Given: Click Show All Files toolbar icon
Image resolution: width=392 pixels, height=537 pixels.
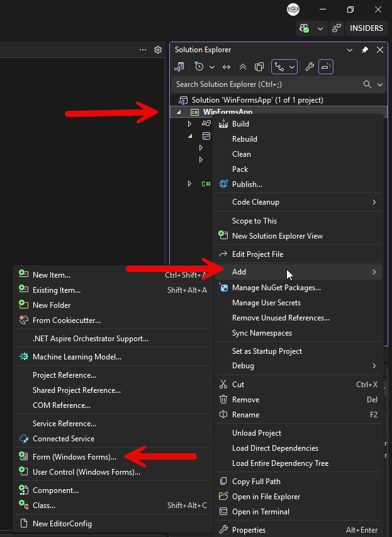Looking at the screenshot, I should pos(259,67).
